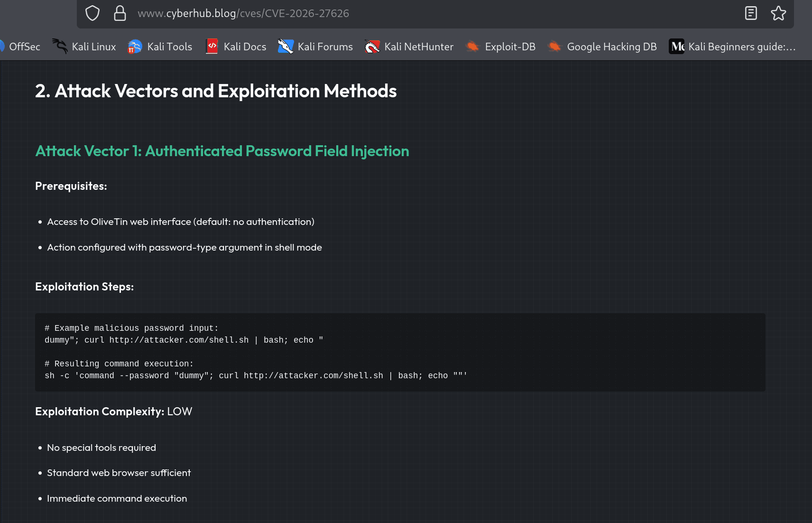The height and width of the screenshot is (523, 812).
Task: Open the Exploit-DB bookmark label
Action: click(510, 47)
